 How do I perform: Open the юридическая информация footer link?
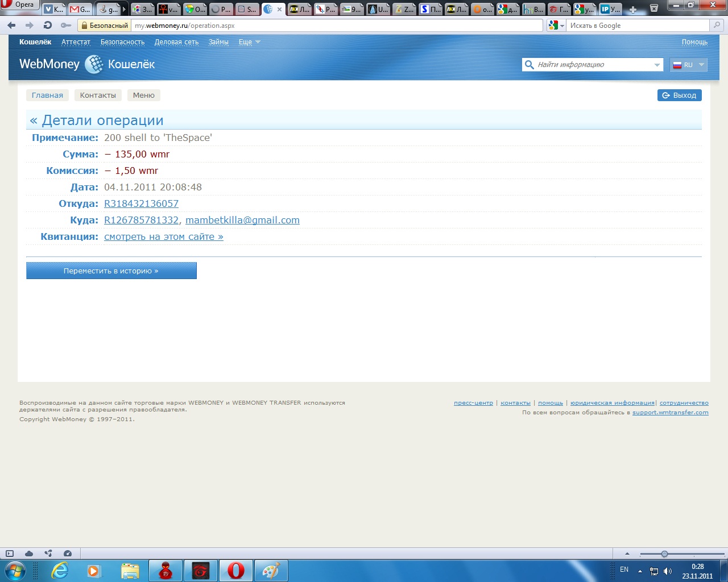[613, 403]
